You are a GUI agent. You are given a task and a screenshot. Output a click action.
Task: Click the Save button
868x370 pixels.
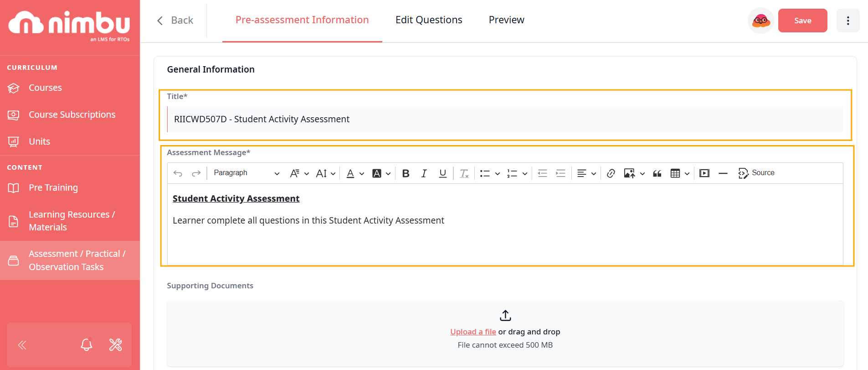pyautogui.click(x=802, y=21)
